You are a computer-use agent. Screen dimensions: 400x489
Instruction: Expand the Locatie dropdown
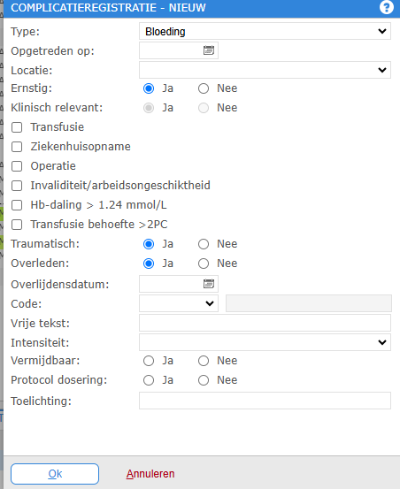[265, 70]
